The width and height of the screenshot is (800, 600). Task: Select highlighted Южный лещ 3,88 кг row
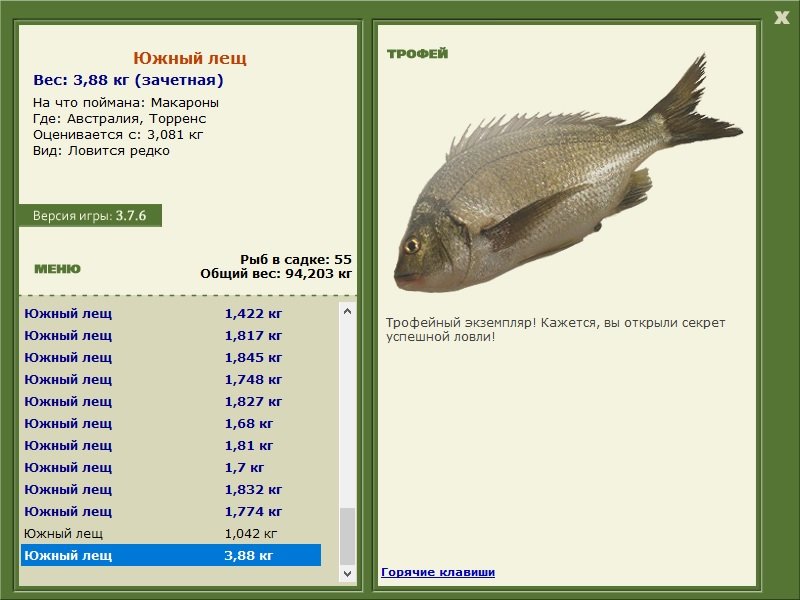click(171, 555)
